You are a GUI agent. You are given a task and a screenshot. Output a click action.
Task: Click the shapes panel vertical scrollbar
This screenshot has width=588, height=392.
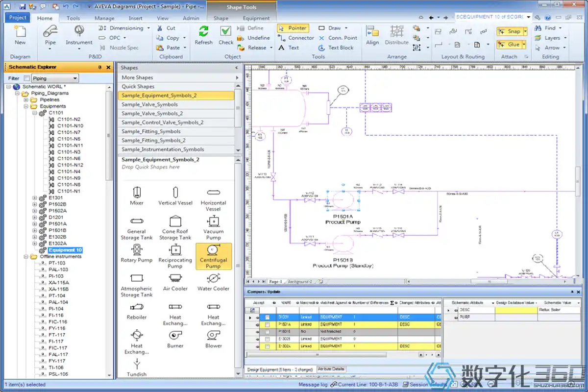coord(238,265)
